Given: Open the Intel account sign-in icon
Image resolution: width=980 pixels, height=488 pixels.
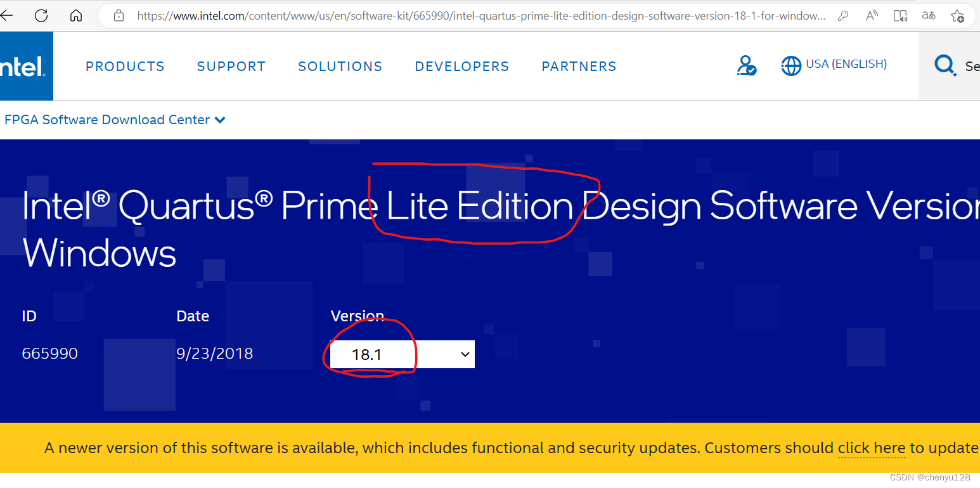Looking at the screenshot, I should coord(747,65).
